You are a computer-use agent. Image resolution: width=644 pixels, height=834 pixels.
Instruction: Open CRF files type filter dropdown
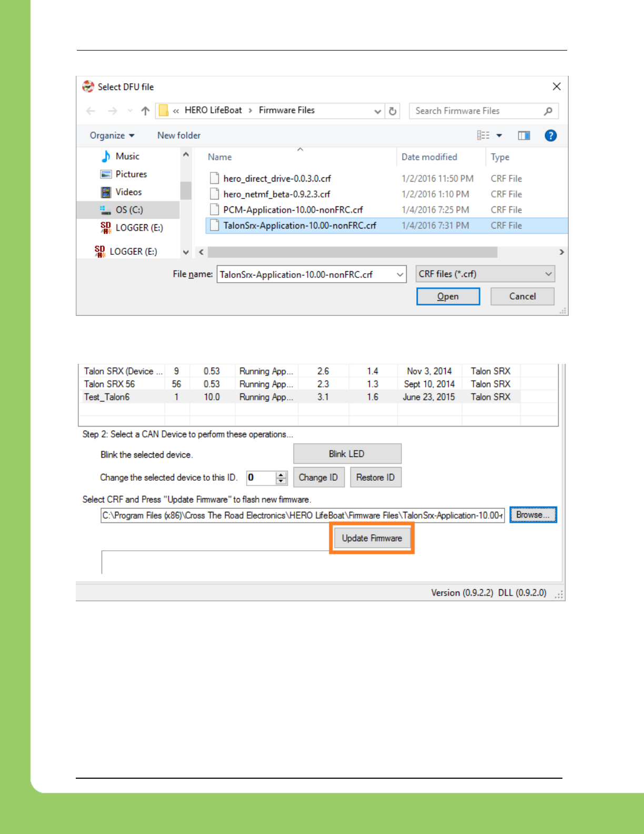pyautogui.click(x=485, y=274)
